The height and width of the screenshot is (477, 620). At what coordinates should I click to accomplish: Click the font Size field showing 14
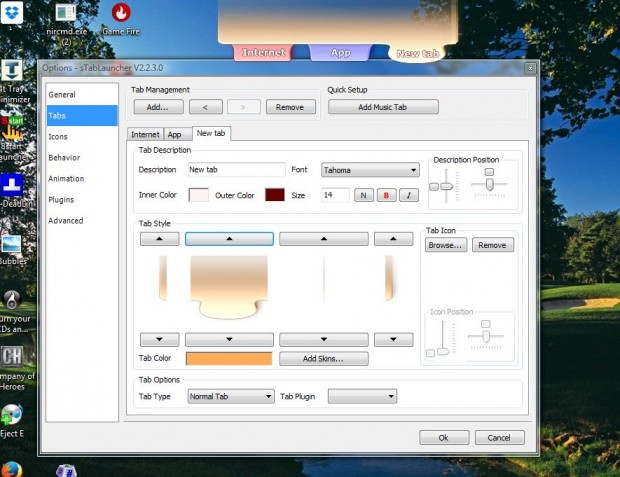(x=335, y=195)
